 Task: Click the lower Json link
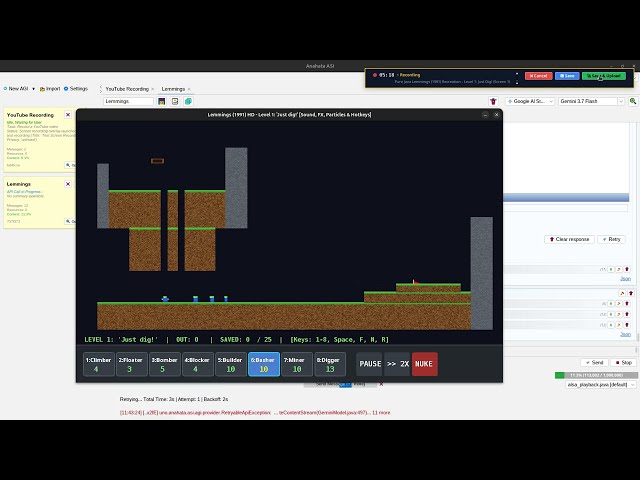click(x=625, y=334)
